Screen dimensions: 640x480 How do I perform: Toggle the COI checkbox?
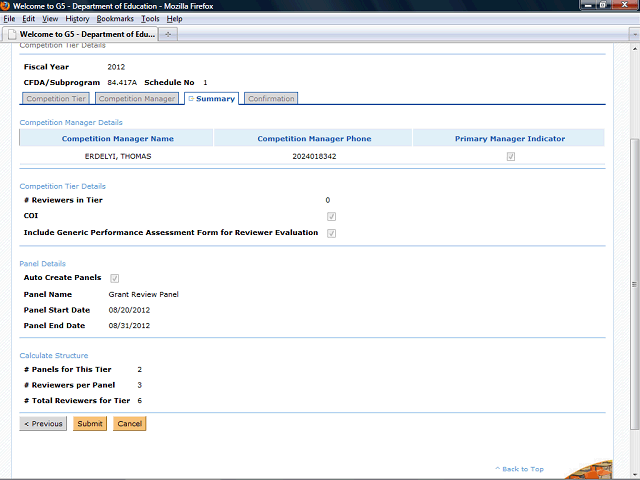pyautogui.click(x=331, y=216)
